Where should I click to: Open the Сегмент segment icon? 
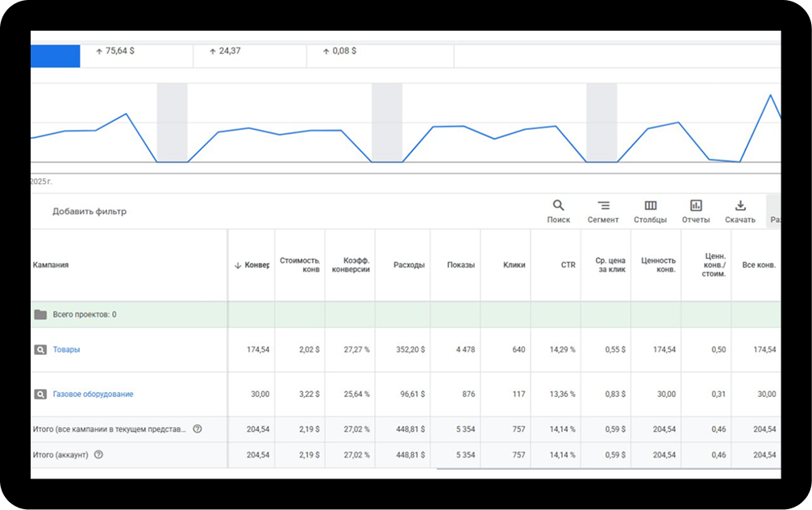point(603,206)
